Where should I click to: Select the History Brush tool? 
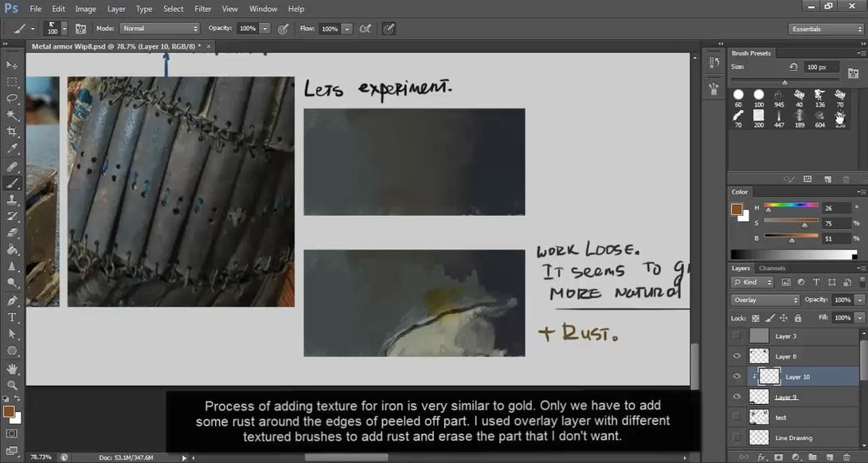(x=12, y=216)
